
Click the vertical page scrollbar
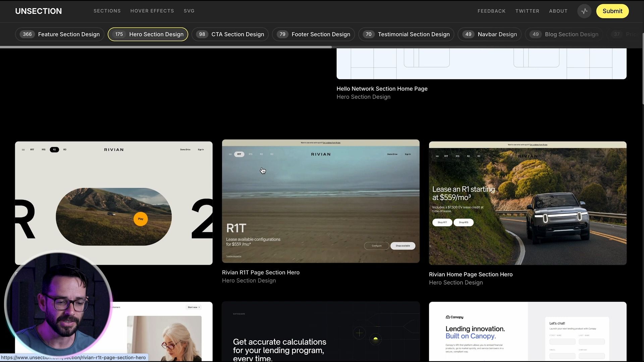tap(643, 69)
